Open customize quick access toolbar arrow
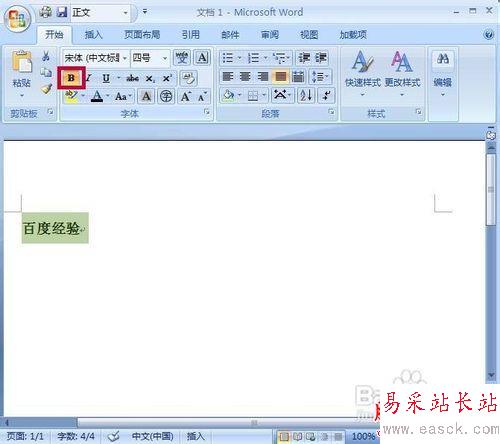This screenshot has width=500, height=444. [x=145, y=12]
